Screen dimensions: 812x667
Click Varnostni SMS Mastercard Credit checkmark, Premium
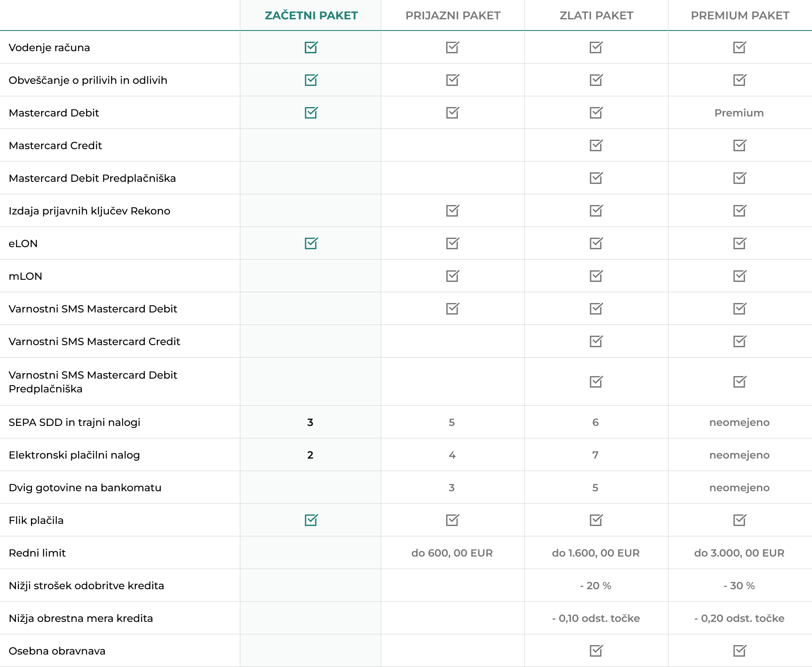[x=739, y=341]
